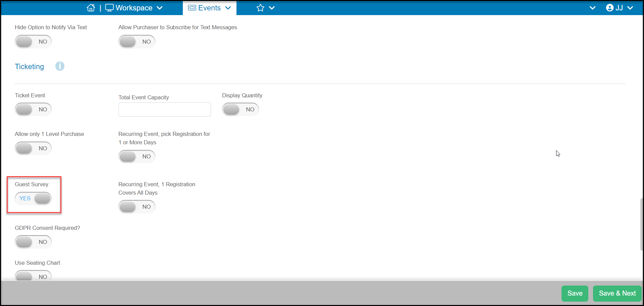Screen dimensions: 644x306
Task: Go to the Home icon
Action: click(91, 8)
